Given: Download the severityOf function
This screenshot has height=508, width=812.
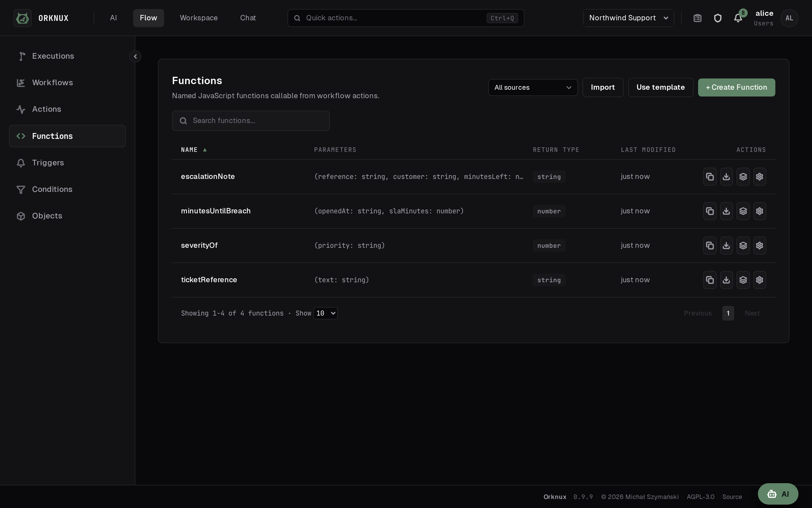Looking at the screenshot, I should pyautogui.click(x=727, y=246).
